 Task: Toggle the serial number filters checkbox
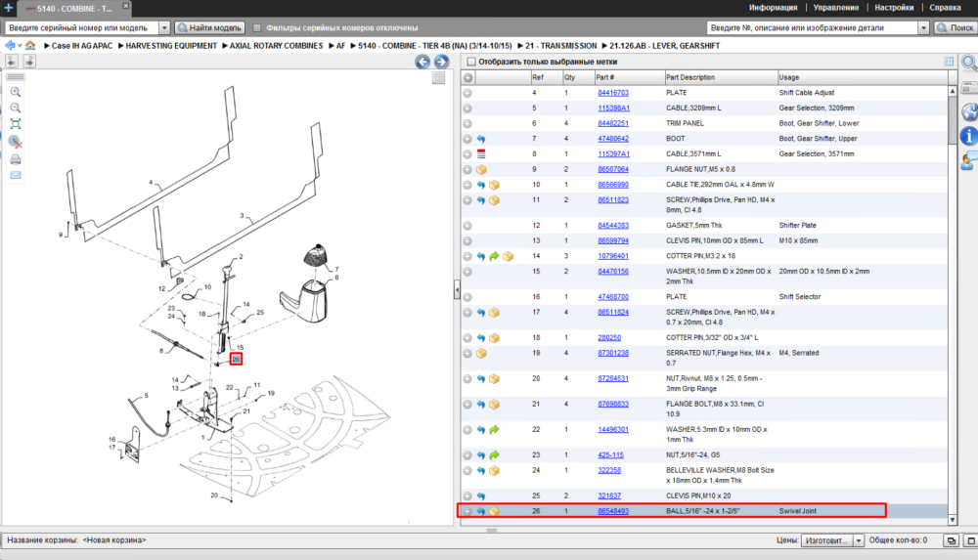[257, 27]
